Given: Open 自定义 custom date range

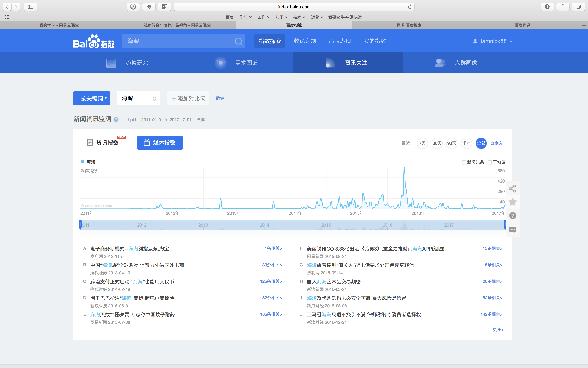Looking at the screenshot, I should (x=496, y=143).
